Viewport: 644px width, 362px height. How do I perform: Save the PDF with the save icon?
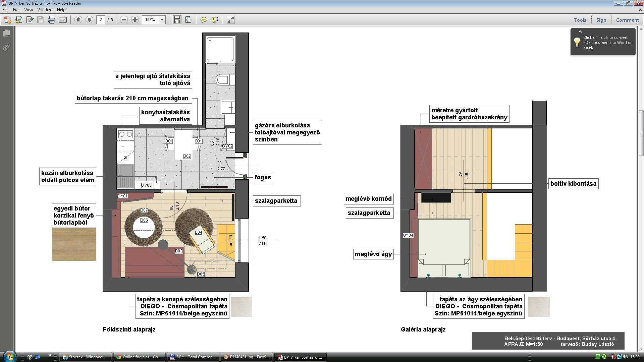pyautogui.click(x=40, y=20)
